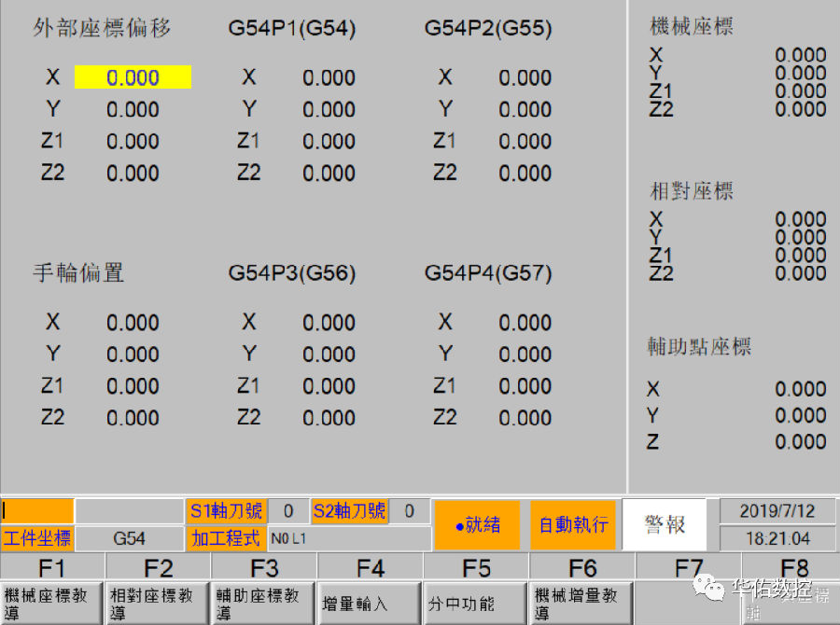Click the S1軸刀號 value field

coord(288,511)
